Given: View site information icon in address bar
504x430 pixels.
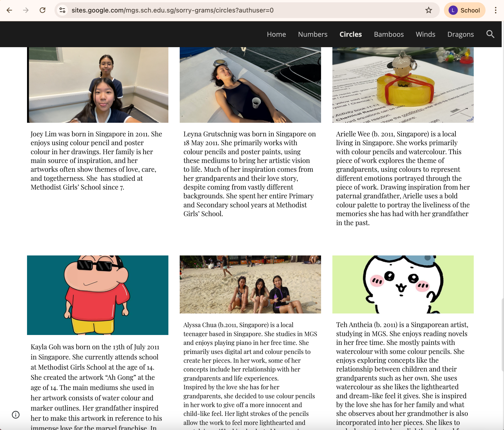Looking at the screenshot, I should coord(63,10).
